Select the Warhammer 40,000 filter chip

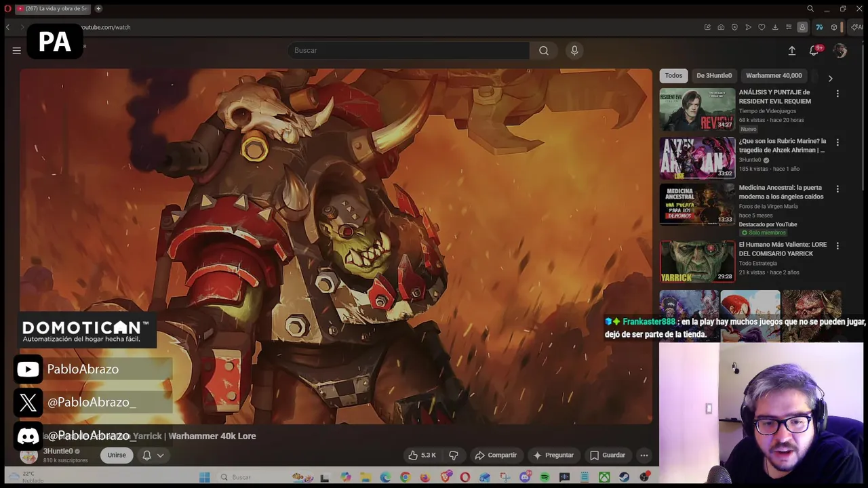tap(774, 76)
